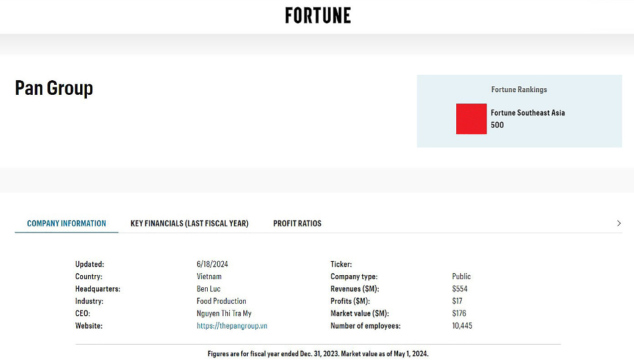Click the headquarters value Ben Luc
The width and height of the screenshot is (634, 364).
coord(208,289)
